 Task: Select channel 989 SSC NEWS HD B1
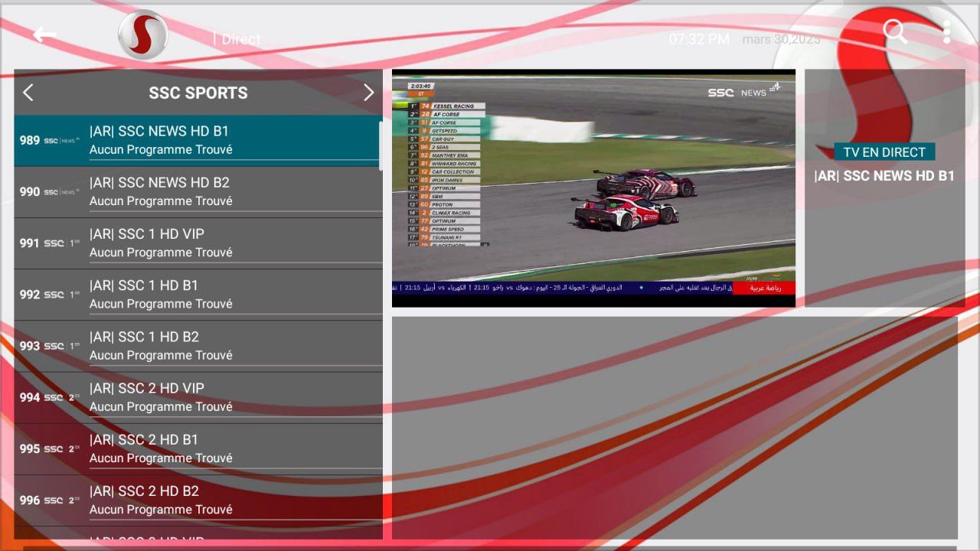[198, 140]
